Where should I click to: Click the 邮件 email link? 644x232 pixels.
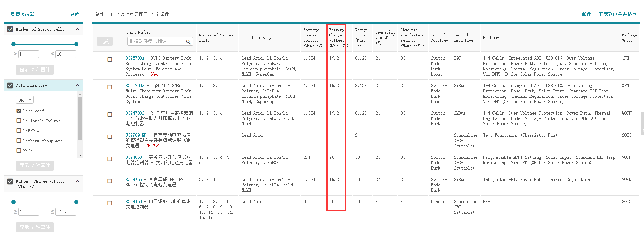[x=586, y=14]
